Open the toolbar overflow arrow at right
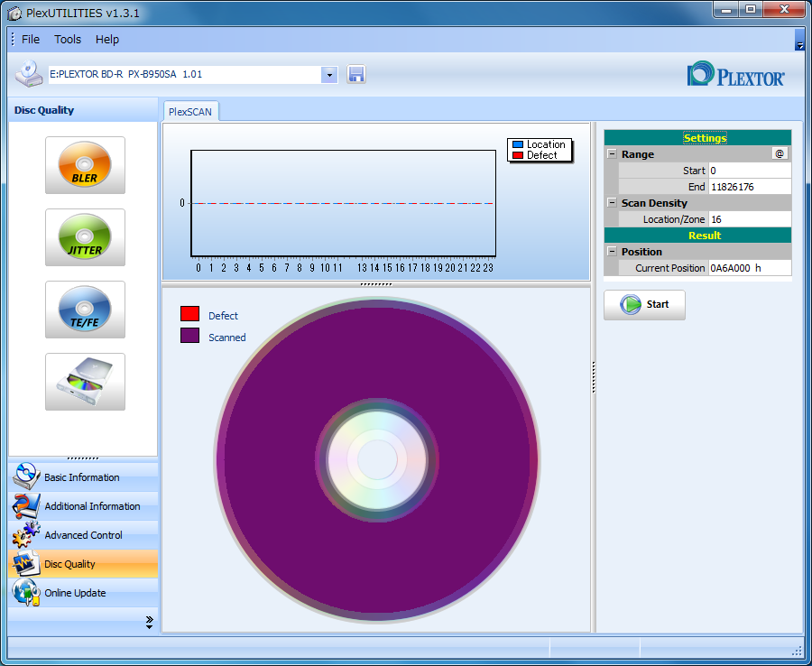 [x=799, y=40]
